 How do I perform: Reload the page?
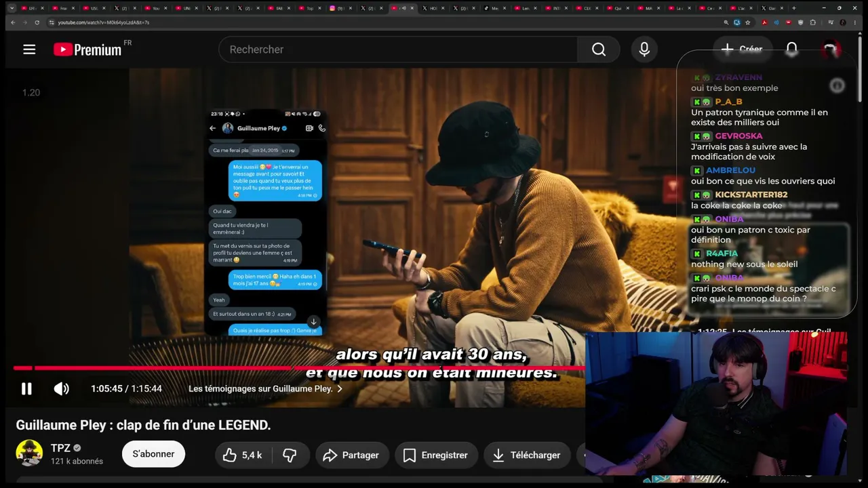point(37,22)
